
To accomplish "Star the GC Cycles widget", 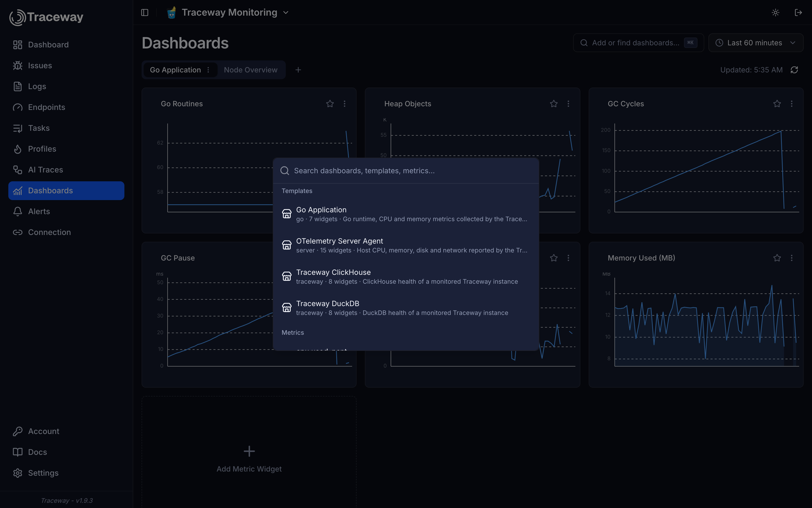I will 777,104.
